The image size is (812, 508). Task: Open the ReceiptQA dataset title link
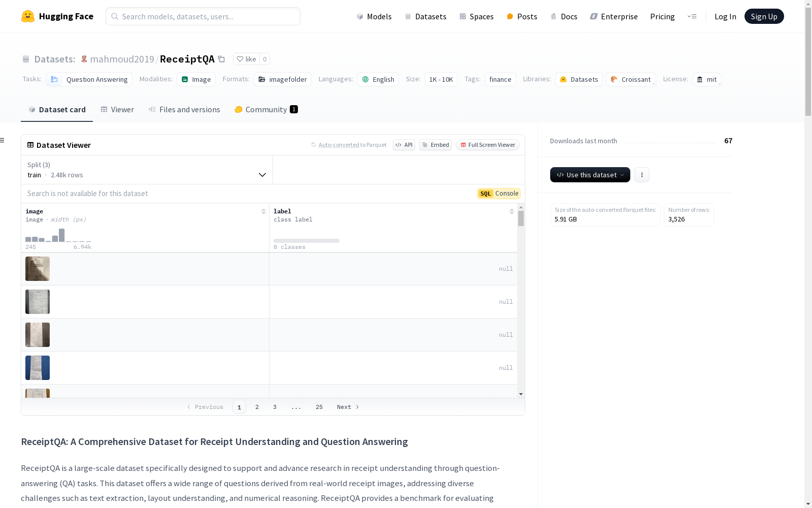pyautogui.click(x=187, y=59)
